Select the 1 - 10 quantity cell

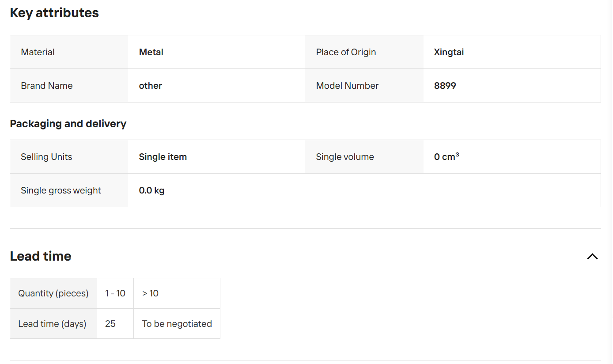pyautogui.click(x=115, y=293)
